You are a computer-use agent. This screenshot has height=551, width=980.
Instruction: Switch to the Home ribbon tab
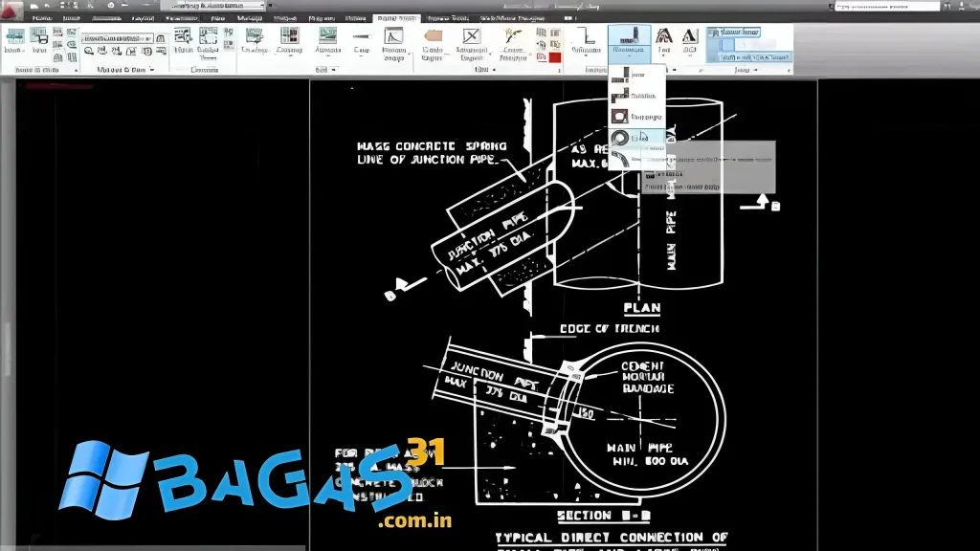pyautogui.click(x=42, y=18)
